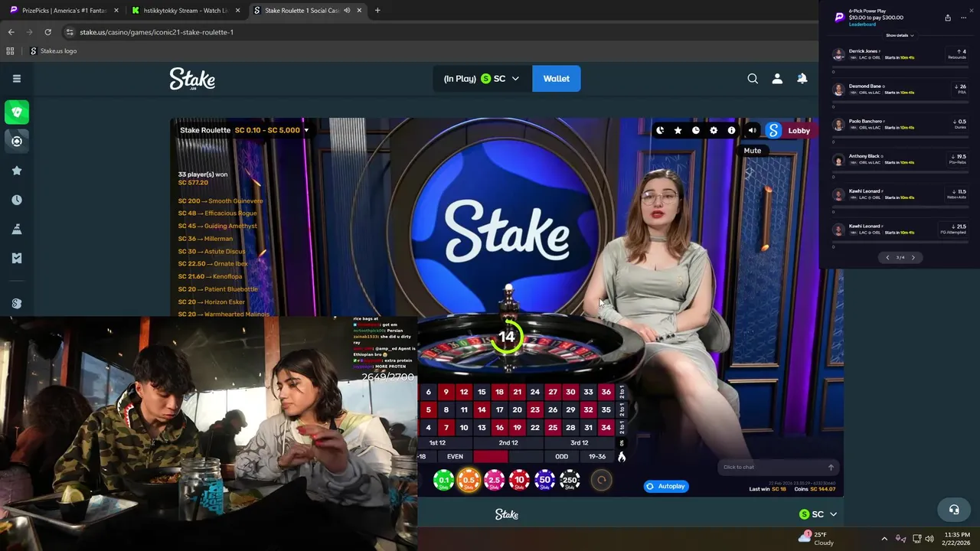Open the SC currency dropdown in header
Viewport: 980px width, 551px height.
(x=515, y=78)
